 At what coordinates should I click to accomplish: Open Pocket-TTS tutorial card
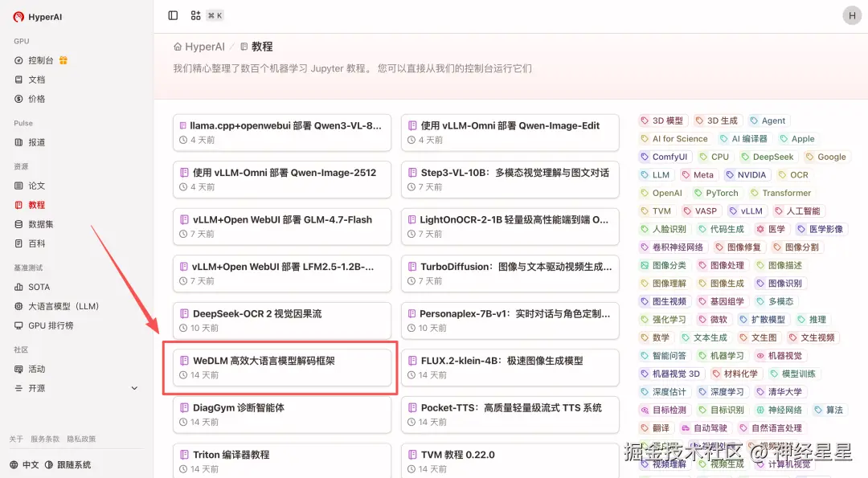[510, 415]
